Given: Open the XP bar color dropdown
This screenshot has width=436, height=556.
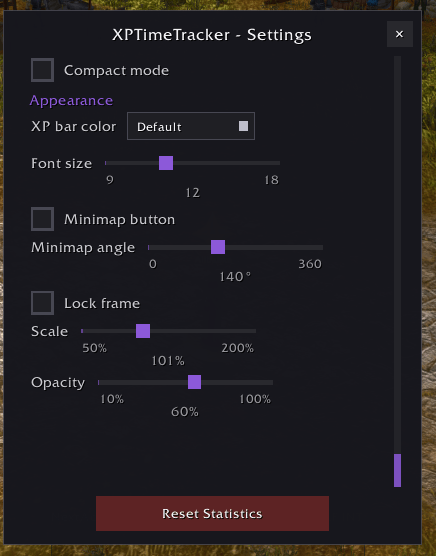Looking at the screenshot, I should [x=191, y=126].
